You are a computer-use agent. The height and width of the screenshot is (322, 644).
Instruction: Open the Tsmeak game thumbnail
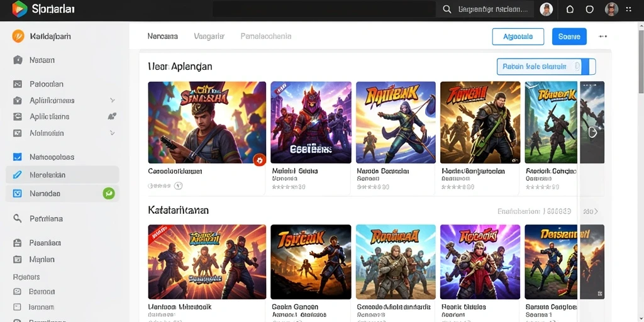tap(311, 262)
